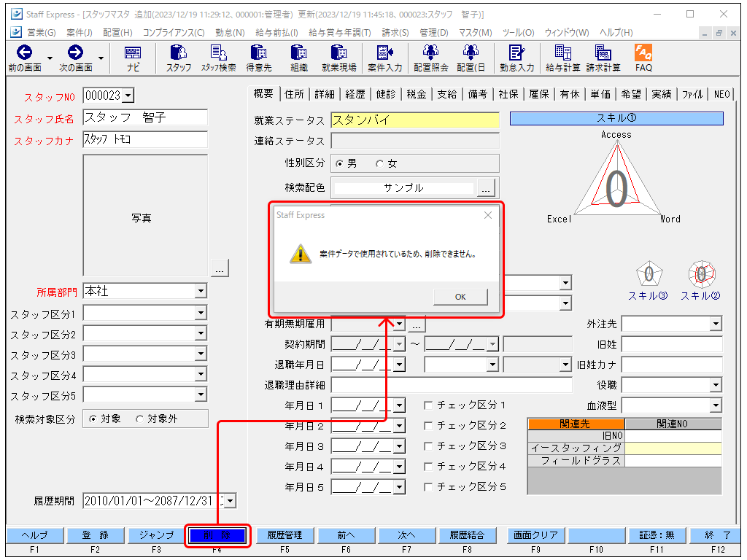
Task: Switch to the 税金 tab
Action: coord(417,94)
